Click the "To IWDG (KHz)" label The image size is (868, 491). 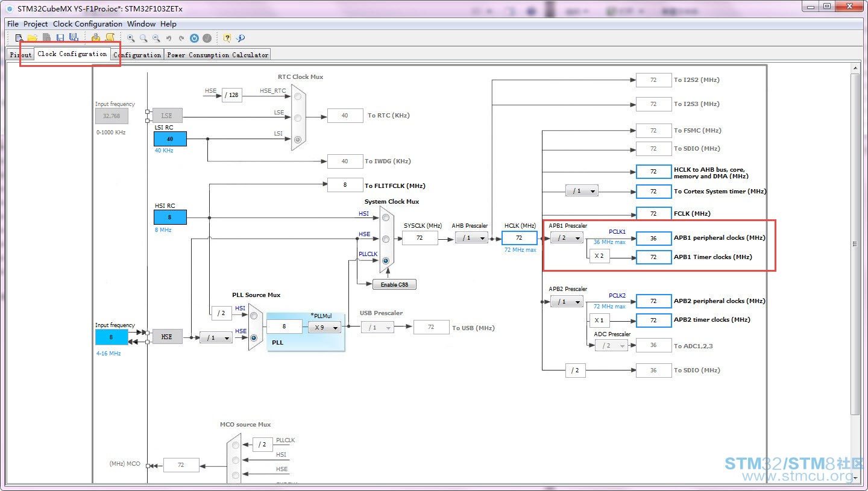388,161
